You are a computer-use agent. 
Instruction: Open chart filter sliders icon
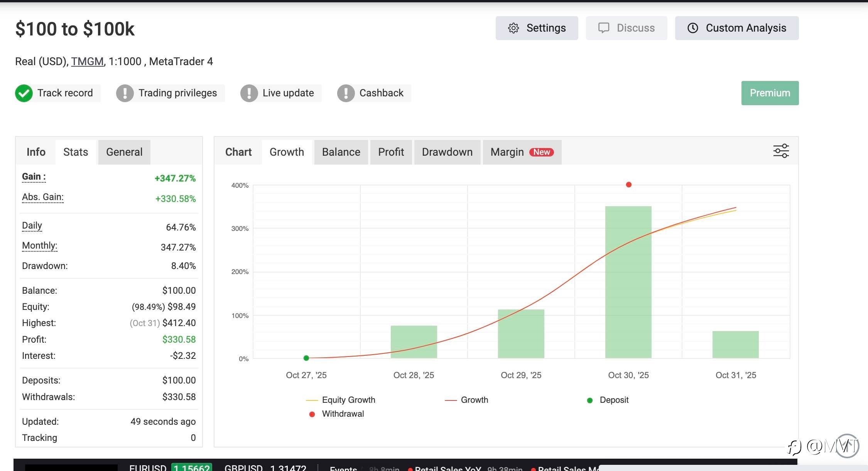click(x=781, y=151)
